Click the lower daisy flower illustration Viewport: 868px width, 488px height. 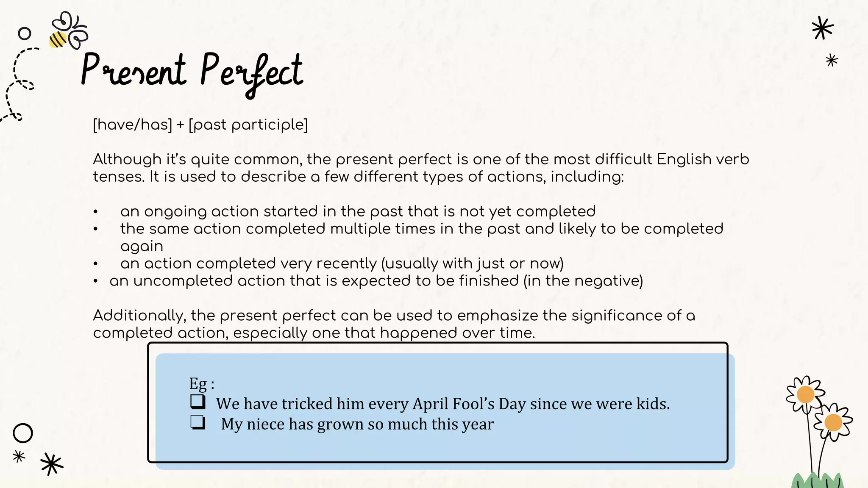point(833,422)
